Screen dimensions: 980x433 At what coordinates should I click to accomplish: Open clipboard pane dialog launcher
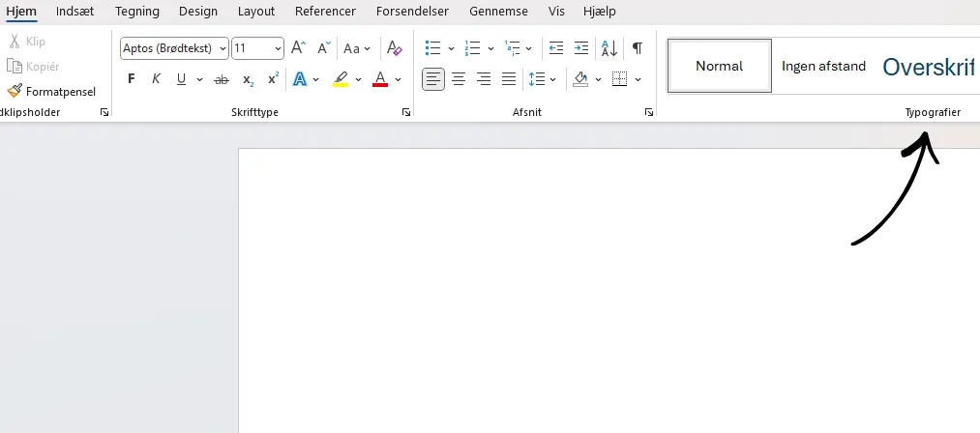104,112
